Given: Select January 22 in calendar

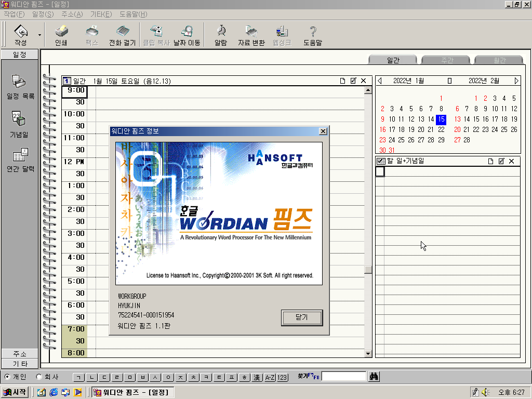Looking at the screenshot, I should (441, 129).
